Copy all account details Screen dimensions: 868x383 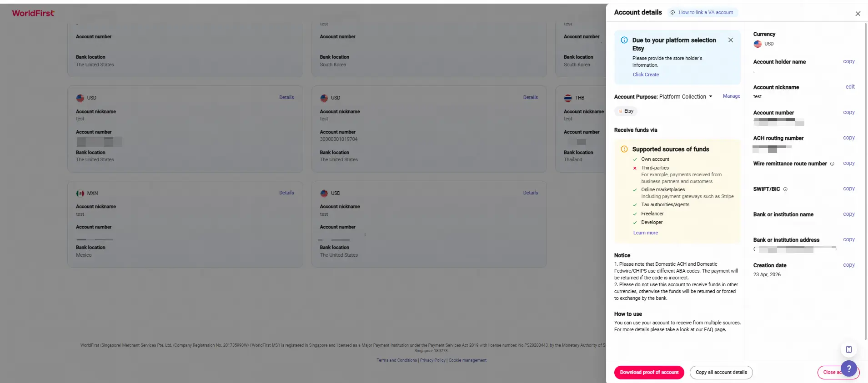[x=721, y=372]
